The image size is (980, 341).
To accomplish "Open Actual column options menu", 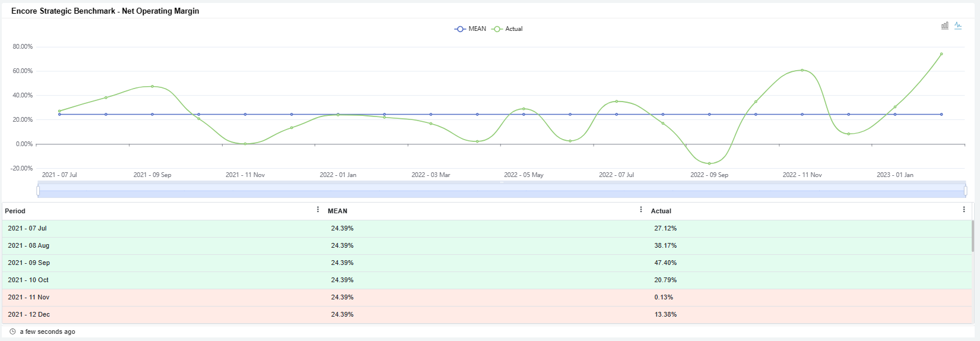I will 963,210.
